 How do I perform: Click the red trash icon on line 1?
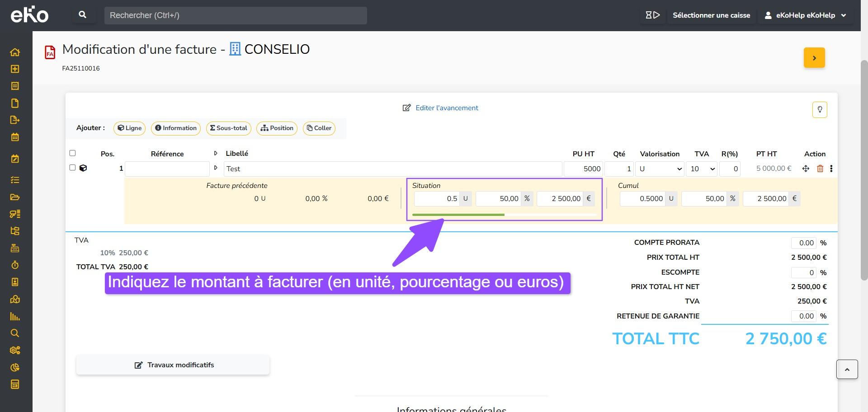[820, 169]
